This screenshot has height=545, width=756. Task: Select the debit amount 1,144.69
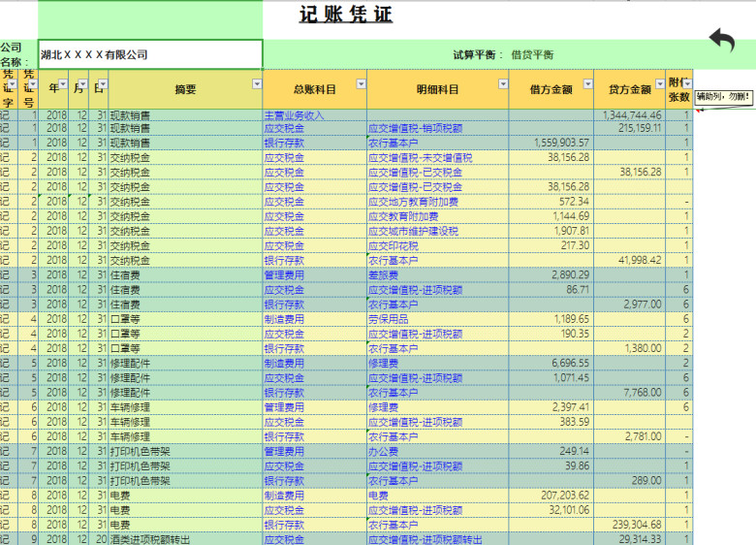pos(551,216)
